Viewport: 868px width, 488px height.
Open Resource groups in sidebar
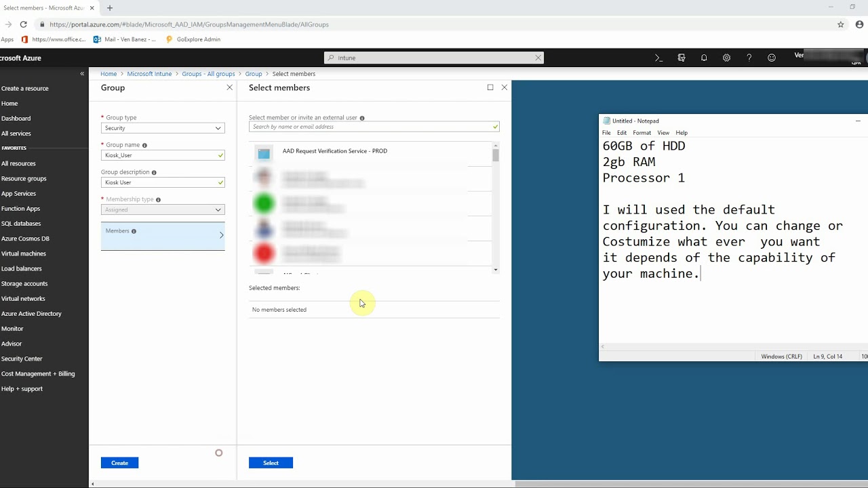24,179
